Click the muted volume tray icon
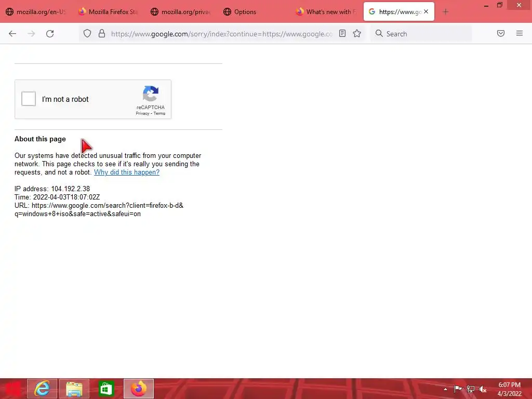Image resolution: width=532 pixels, height=399 pixels. (x=483, y=389)
